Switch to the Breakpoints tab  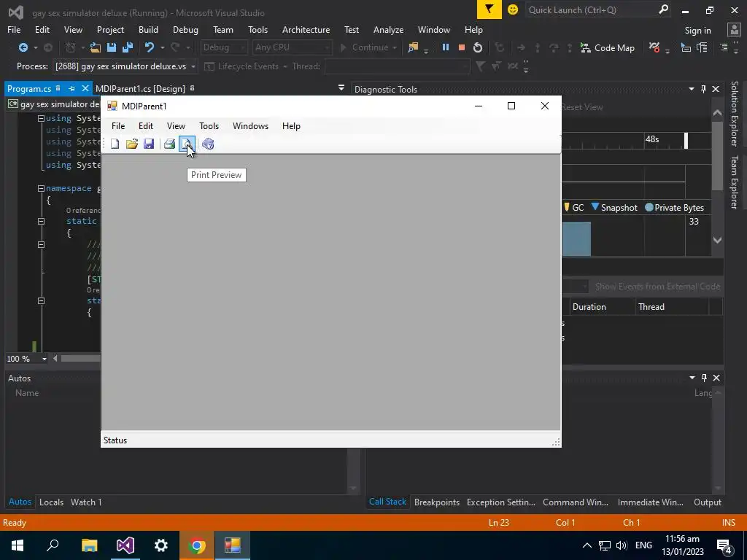point(437,502)
